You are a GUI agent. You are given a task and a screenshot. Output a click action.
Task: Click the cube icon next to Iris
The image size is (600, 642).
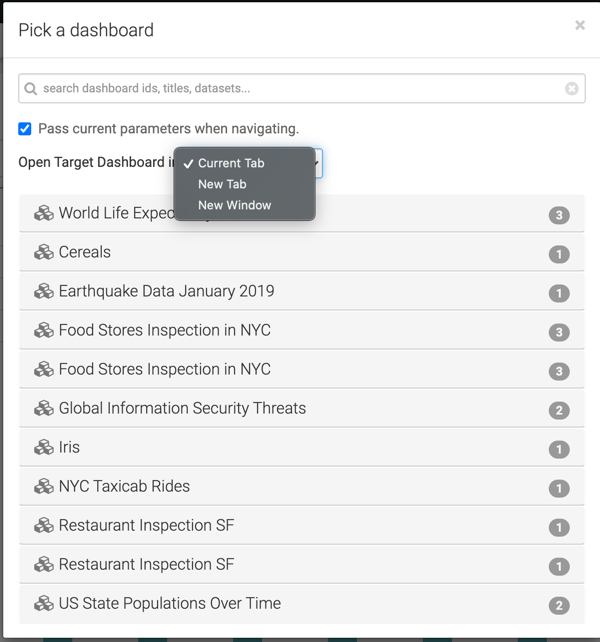(43, 448)
